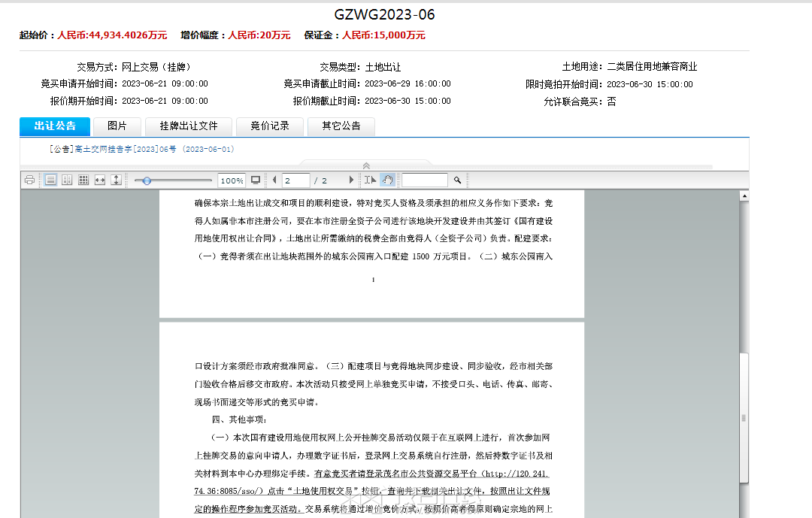Click the document vertical scrollbar thumb

click(744, 417)
